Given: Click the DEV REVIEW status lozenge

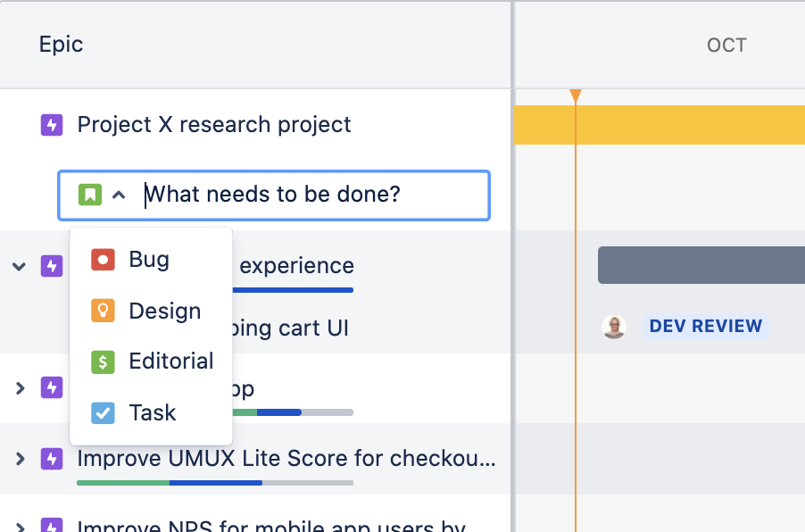Looking at the screenshot, I should 705,326.
